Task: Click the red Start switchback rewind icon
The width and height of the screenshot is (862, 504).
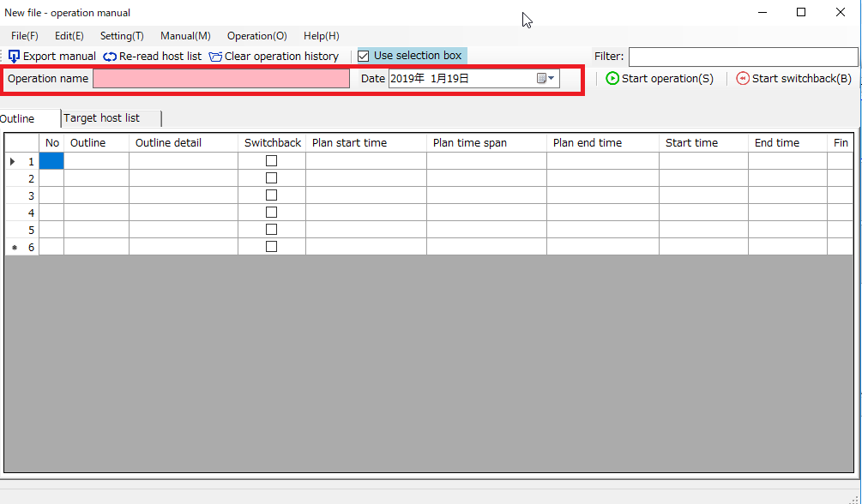Action: point(743,79)
